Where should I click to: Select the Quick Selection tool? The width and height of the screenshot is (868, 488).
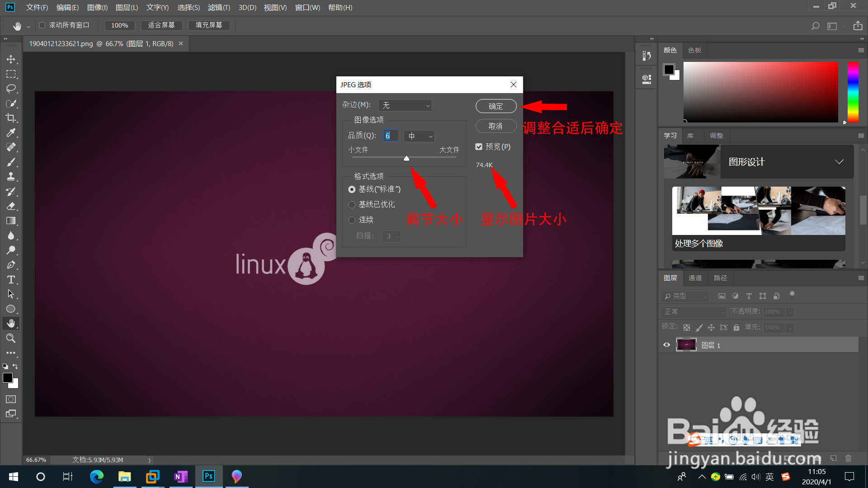[11, 103]
